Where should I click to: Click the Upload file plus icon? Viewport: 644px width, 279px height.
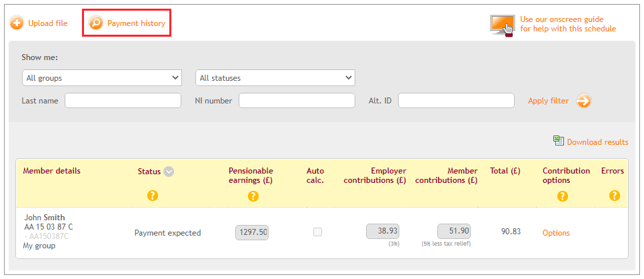point(17,23)
